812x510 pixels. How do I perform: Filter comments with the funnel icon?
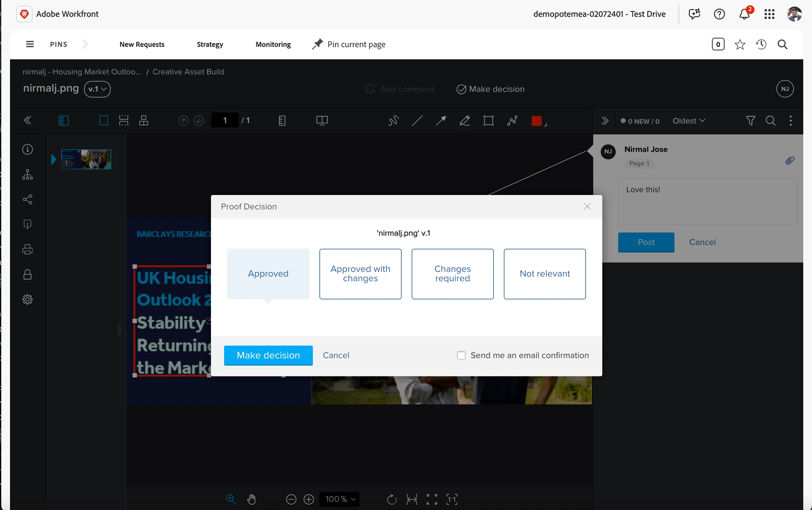tap(750, 121)
